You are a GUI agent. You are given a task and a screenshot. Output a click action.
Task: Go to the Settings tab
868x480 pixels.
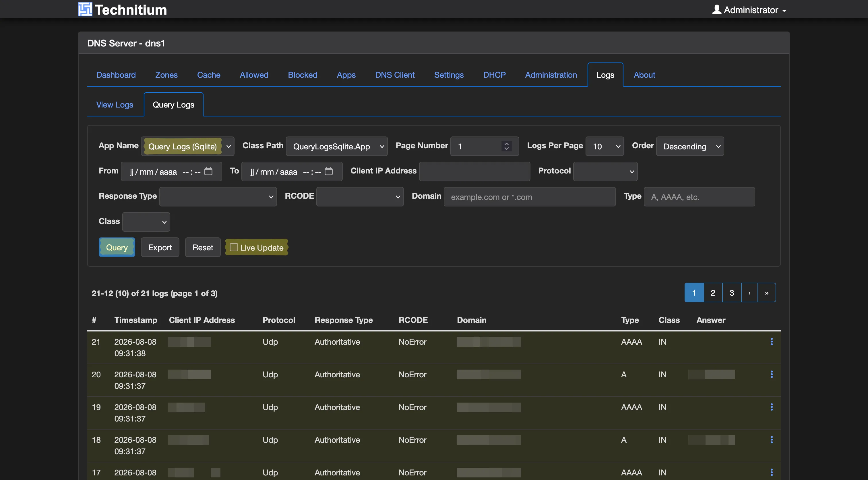(x=448, y=75)
